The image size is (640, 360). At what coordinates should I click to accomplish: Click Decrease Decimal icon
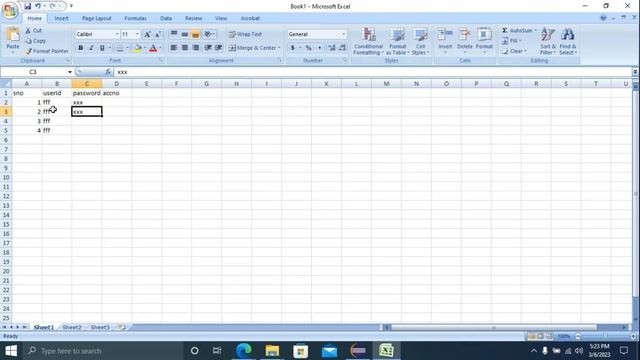tap(342, 48)
